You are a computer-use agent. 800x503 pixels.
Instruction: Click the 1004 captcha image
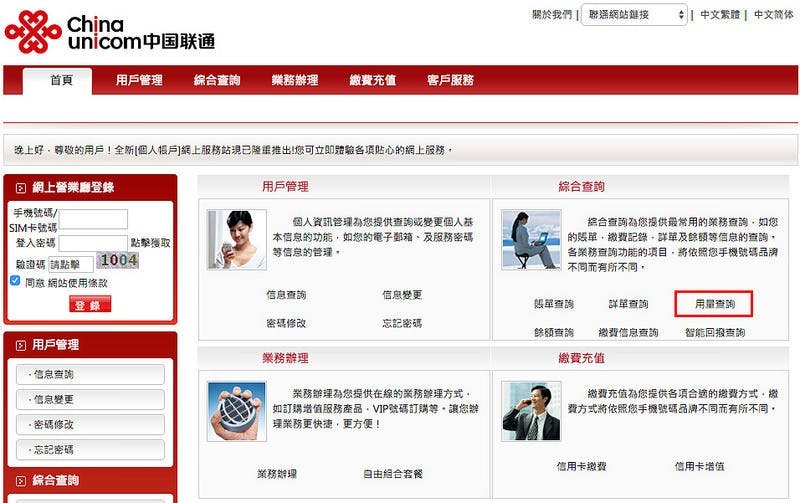click(x=118, y=261)
